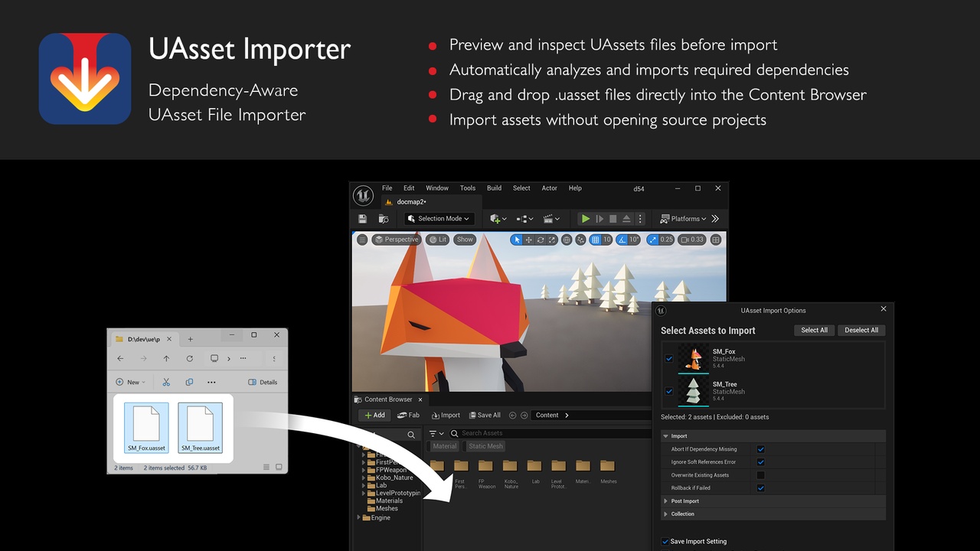Toggle scale snapping icon
Screen dimensions: 980x551
[652, 240]
